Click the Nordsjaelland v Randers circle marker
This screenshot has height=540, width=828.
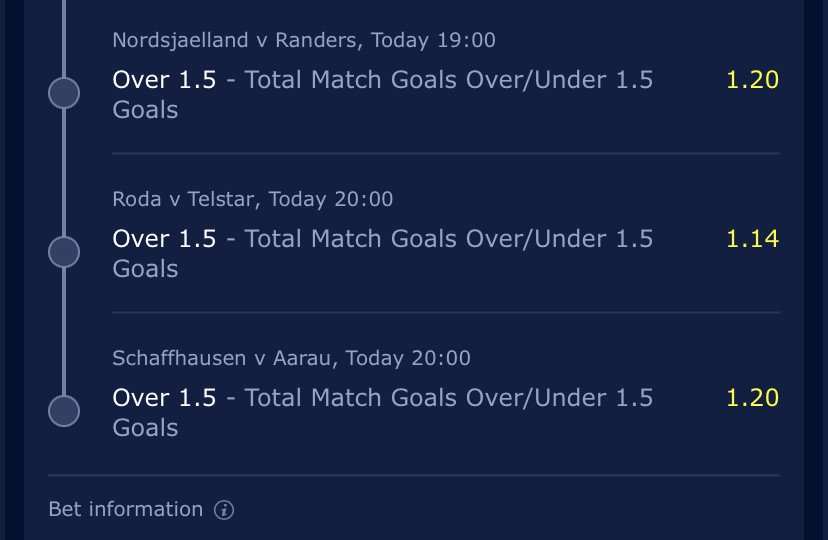pyautogui.click(x=64, y=93)
